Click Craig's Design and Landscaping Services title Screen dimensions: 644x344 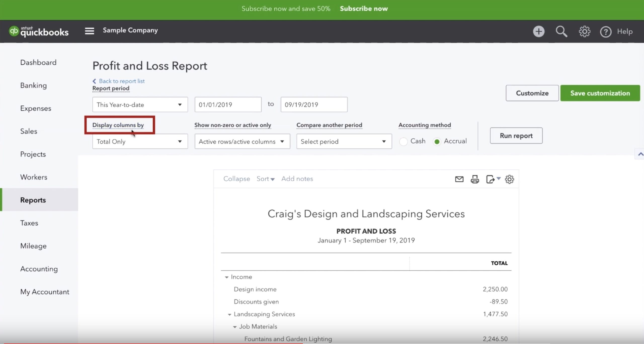366,214
